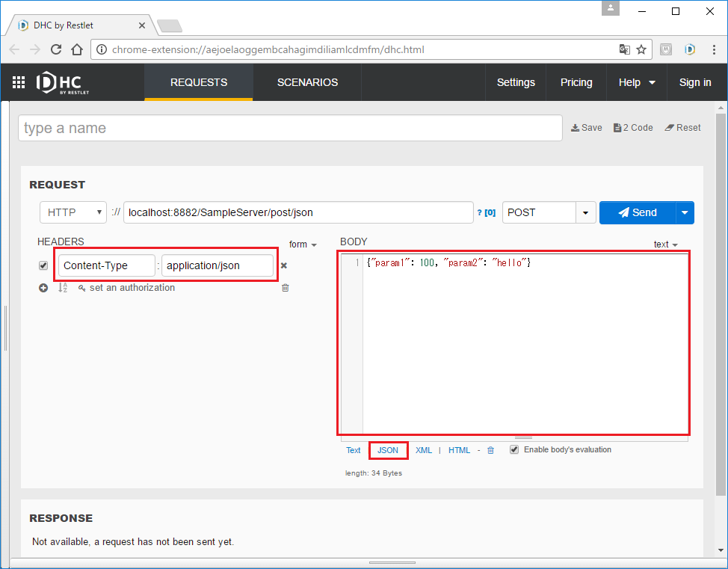Open Chrome three-dot menu
728x569 pixels.
point(714,49)
